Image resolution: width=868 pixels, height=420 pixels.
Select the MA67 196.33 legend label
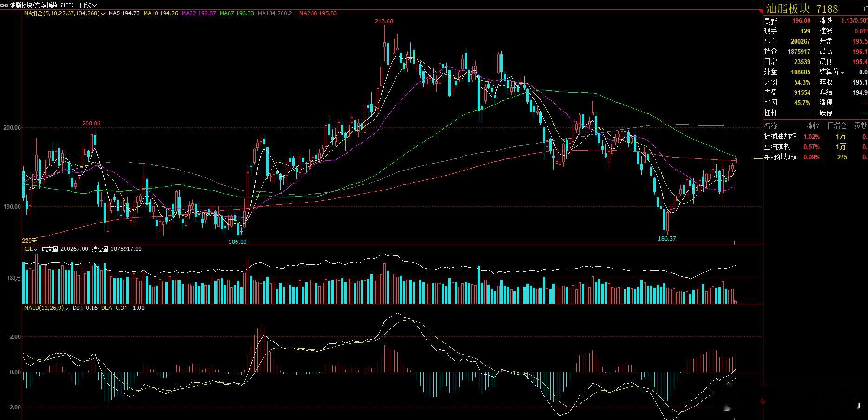pos(237,13)
